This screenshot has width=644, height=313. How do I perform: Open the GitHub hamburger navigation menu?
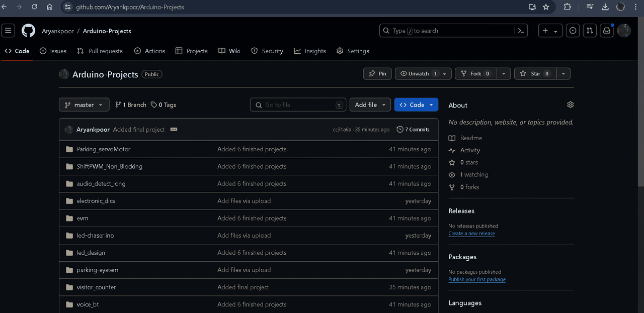pos(9,31)
